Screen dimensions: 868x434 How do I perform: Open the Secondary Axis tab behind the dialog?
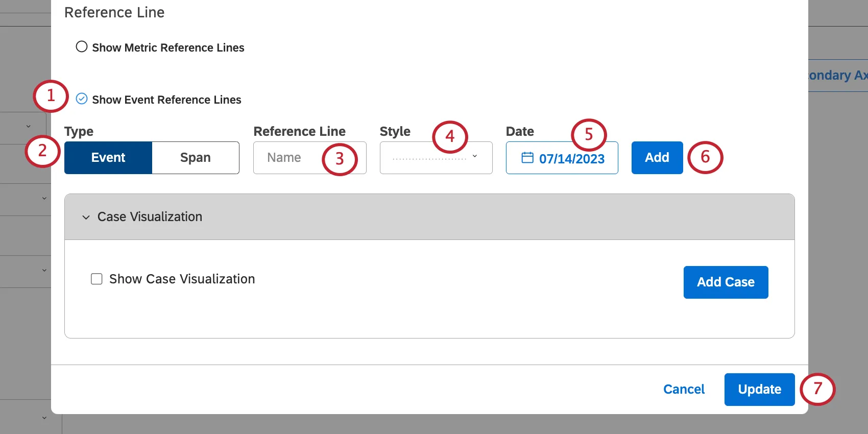pyautogui.click(x=837, y=76)
